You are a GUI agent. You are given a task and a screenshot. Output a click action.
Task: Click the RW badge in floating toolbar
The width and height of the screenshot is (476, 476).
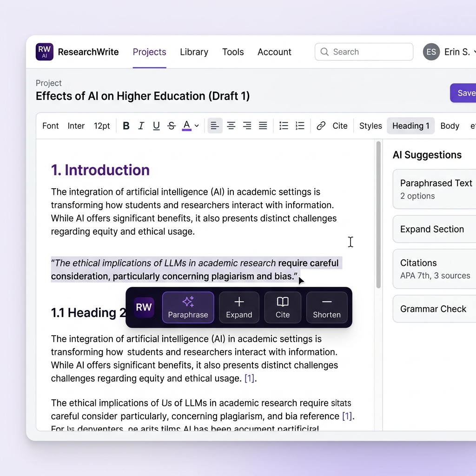[144, 307]
